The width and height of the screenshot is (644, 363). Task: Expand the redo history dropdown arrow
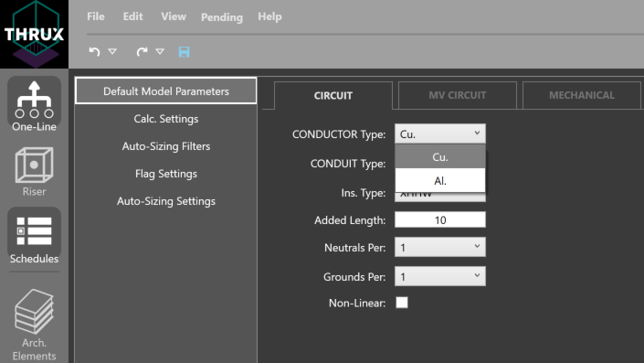coord(160,52)
